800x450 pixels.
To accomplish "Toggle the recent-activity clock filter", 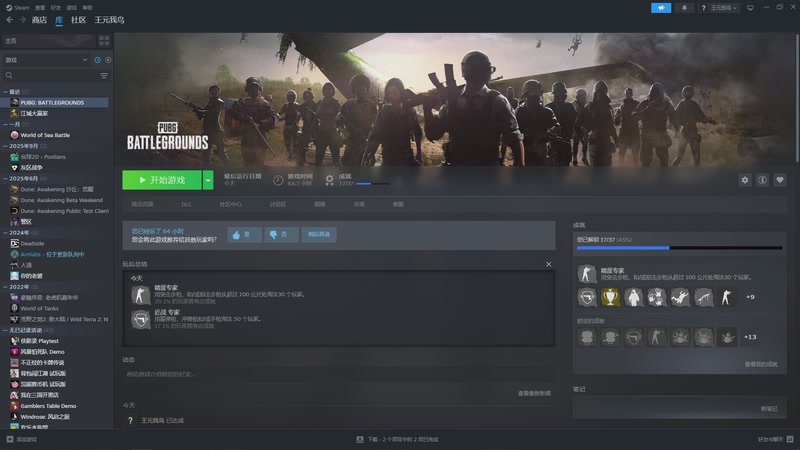I will (x=97, y=60).
